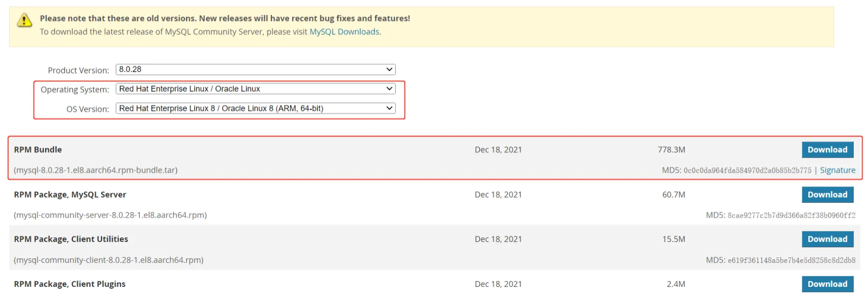
Task: Open the Product Version dropdown
Action: coord(255,69)
